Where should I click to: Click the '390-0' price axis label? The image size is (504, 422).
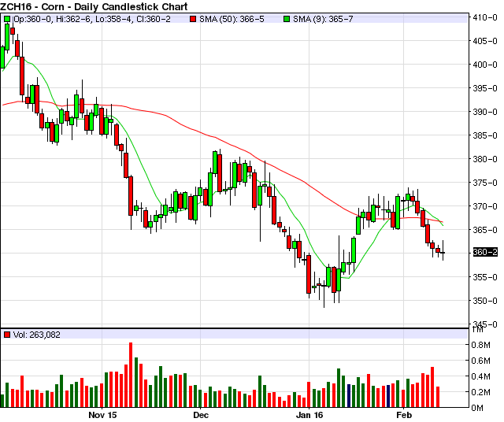click(x=485, y=112)
